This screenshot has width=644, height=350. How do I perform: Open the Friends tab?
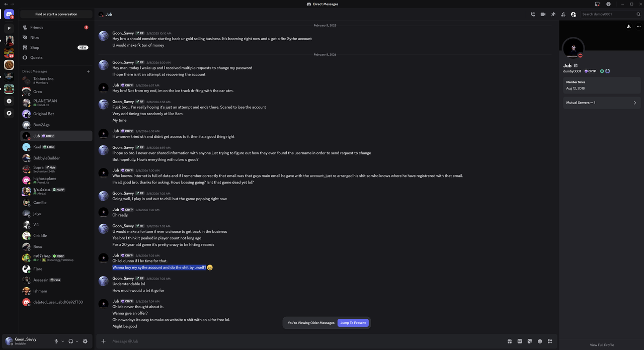(56, 28)
